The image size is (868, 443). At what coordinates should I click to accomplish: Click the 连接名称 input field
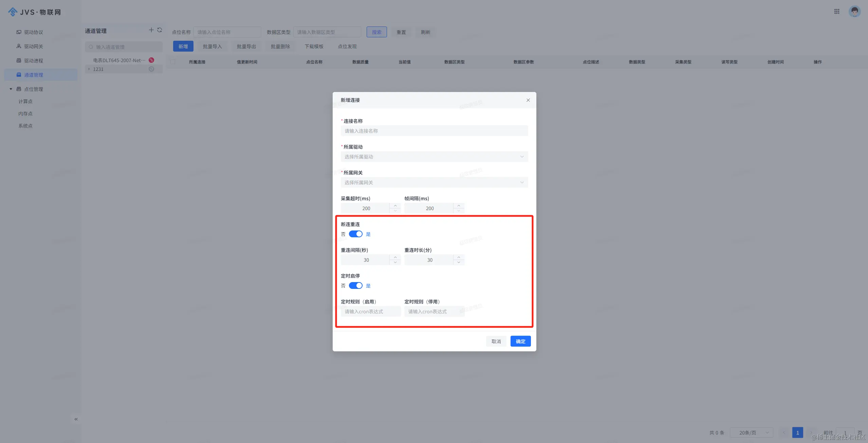click(x=434, y=131)
